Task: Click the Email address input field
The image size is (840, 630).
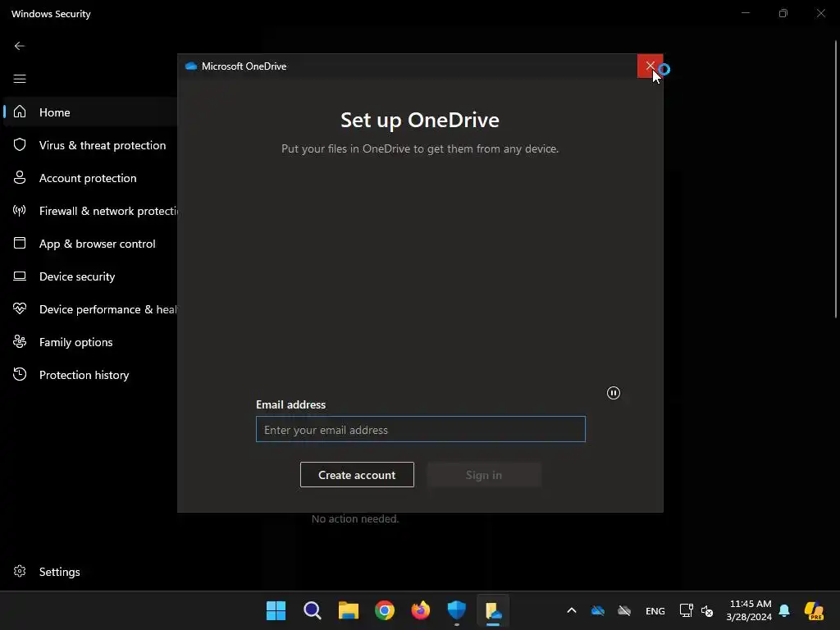Action: 421,429
